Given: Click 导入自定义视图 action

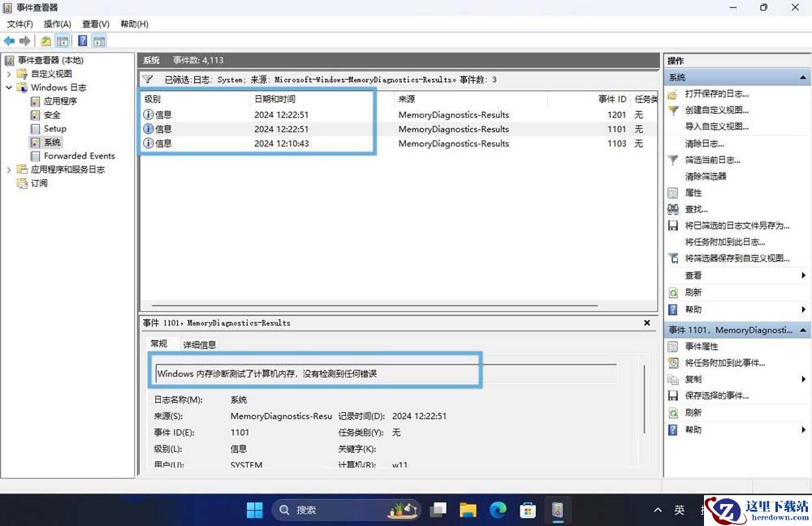Looking at the screenshot, I should pos(717,127).
